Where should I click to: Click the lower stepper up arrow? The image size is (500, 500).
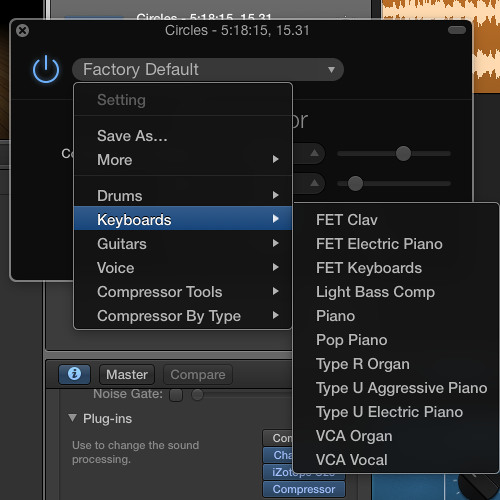tap(314, 183)
